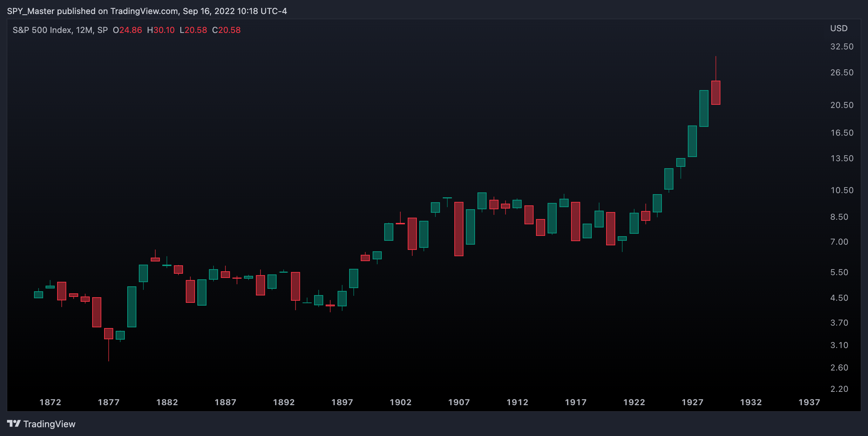Viewport: 868px width, 436px height.
Task: Click the 1892 time axis label
Action: coord(284,402)
